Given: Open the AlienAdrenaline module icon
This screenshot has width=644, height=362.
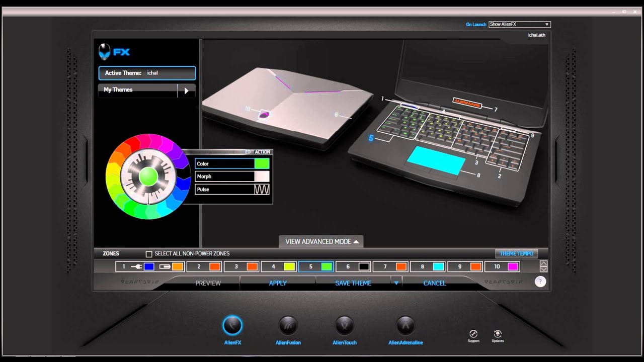Looking at the screenshot, I should (x=406, y=326).
